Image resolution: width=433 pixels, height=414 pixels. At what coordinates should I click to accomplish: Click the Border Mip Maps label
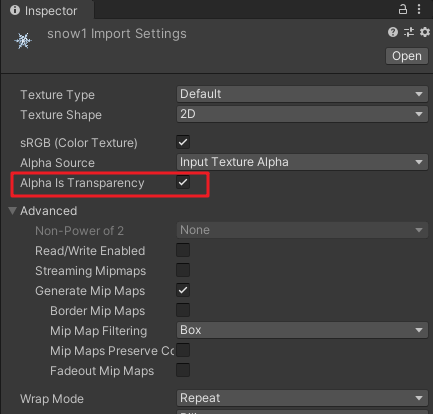pyautogui.click(x=98, y=311)
